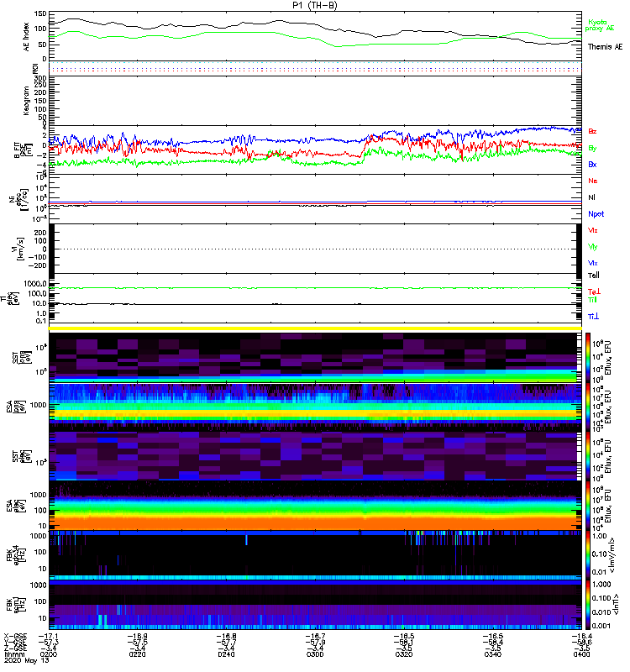Click the <|nT|> color bar
Screen dimensions: 630x672
coord(588,605)
